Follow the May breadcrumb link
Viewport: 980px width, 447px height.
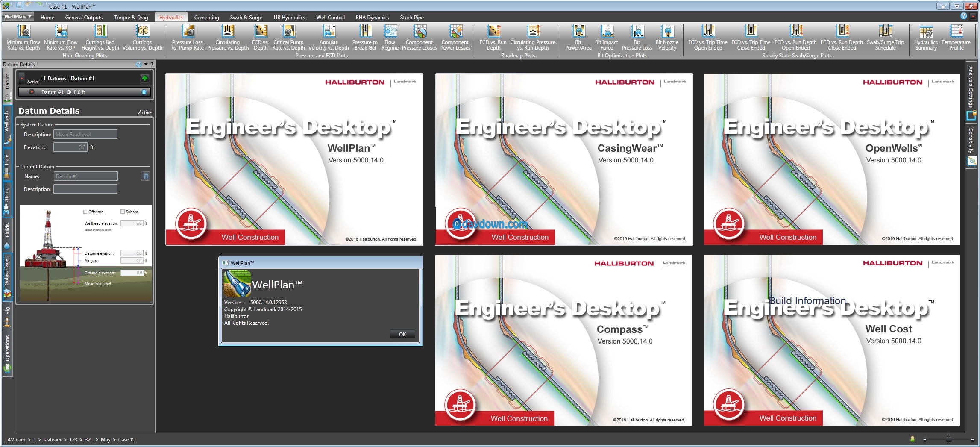point(106,439)
